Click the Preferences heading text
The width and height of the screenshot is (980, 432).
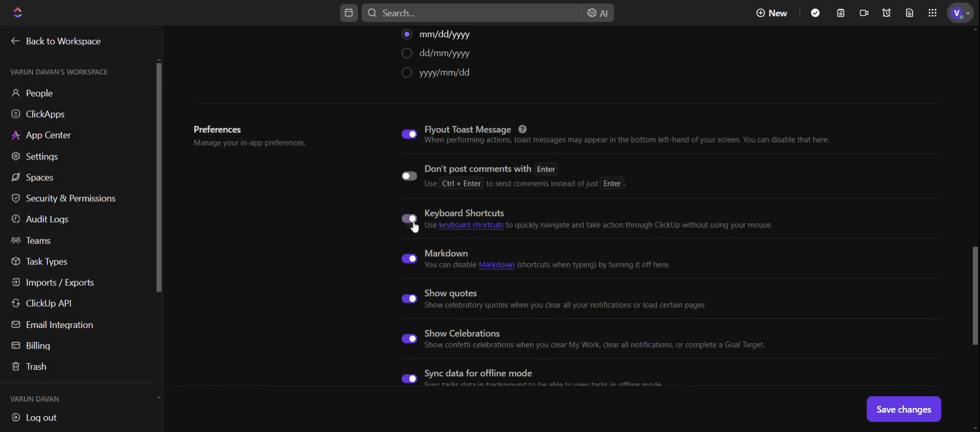click(x=217, y=129)
